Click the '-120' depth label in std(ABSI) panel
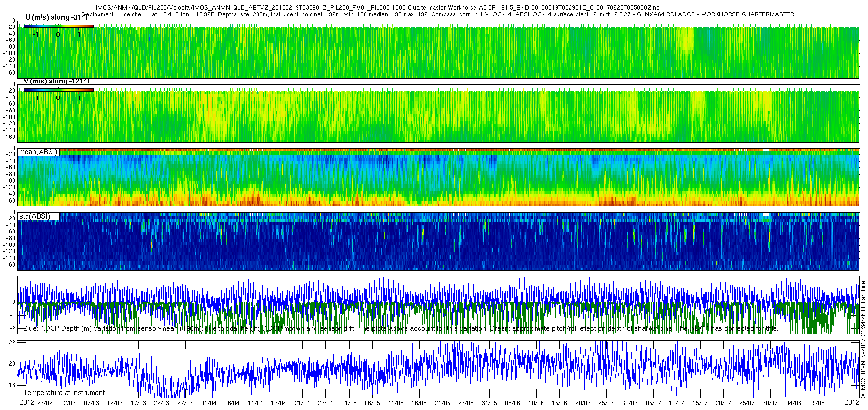Viewport: 868px width, 410px height. tap(9, 251)
